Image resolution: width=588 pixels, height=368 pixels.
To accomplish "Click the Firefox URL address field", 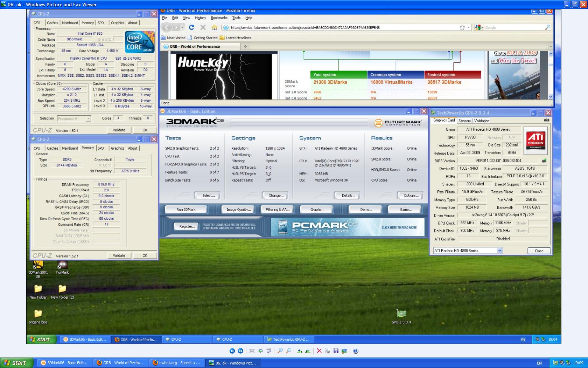I will tap(346, 27).
